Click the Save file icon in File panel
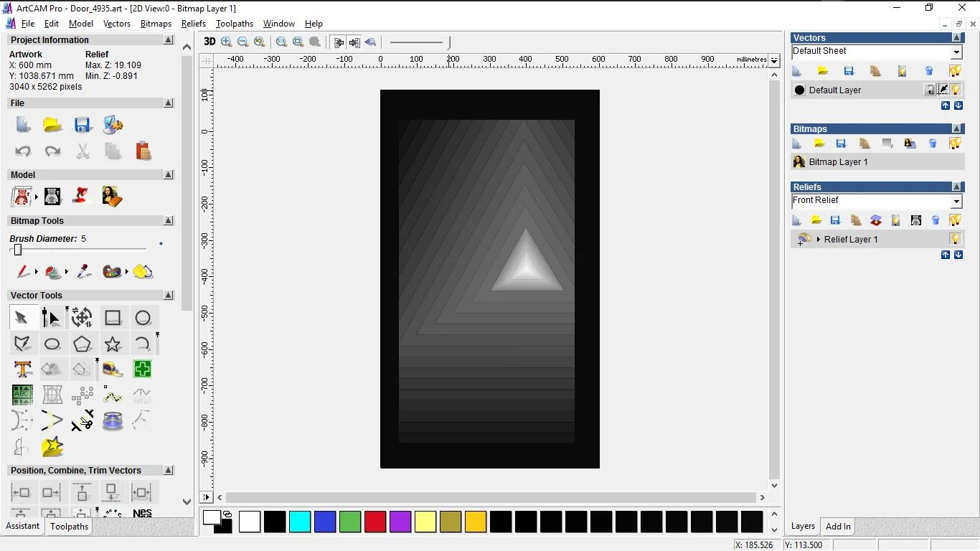This screenshot has height=551, width=980. coord(83,126)
